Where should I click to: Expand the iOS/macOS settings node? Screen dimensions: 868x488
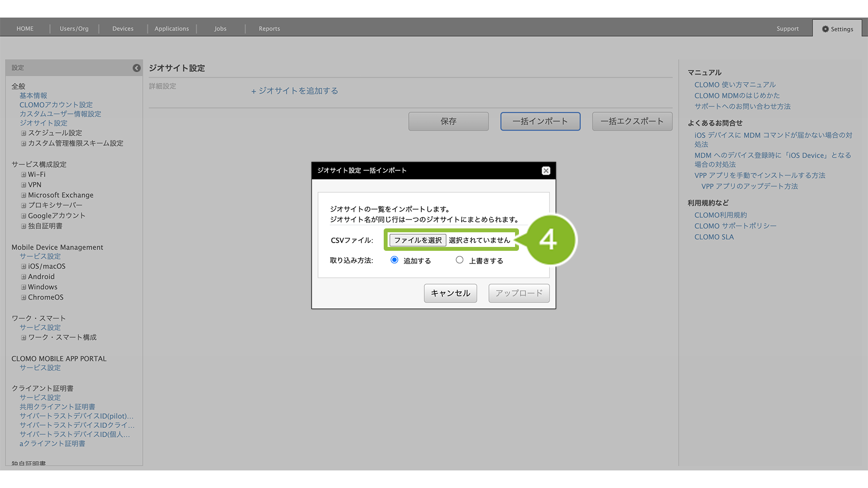pos(23,266)
